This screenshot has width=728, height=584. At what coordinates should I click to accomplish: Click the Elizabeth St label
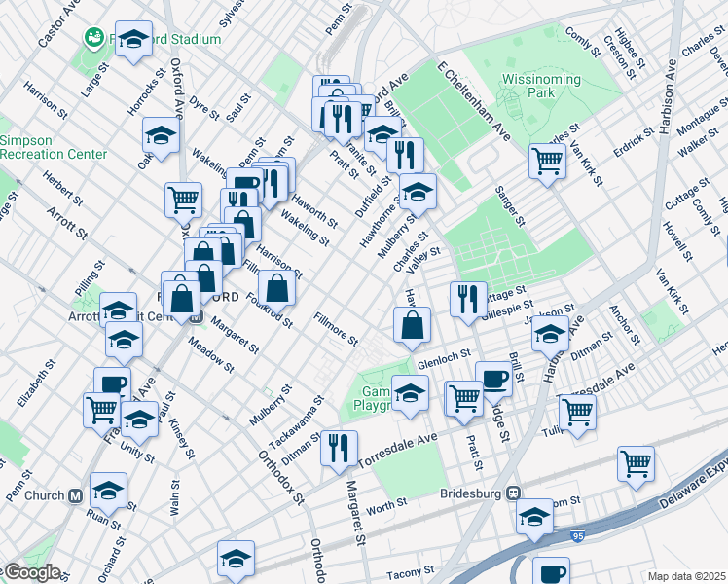36,383
